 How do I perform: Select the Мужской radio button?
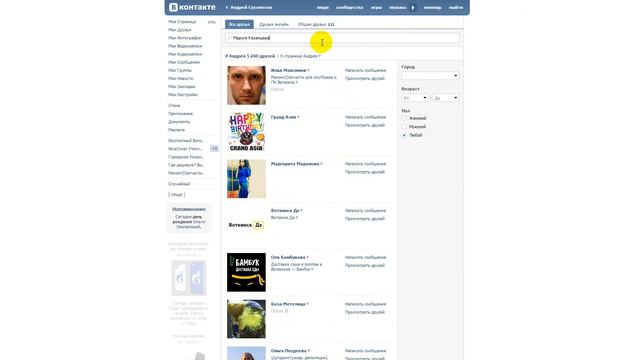404,127
